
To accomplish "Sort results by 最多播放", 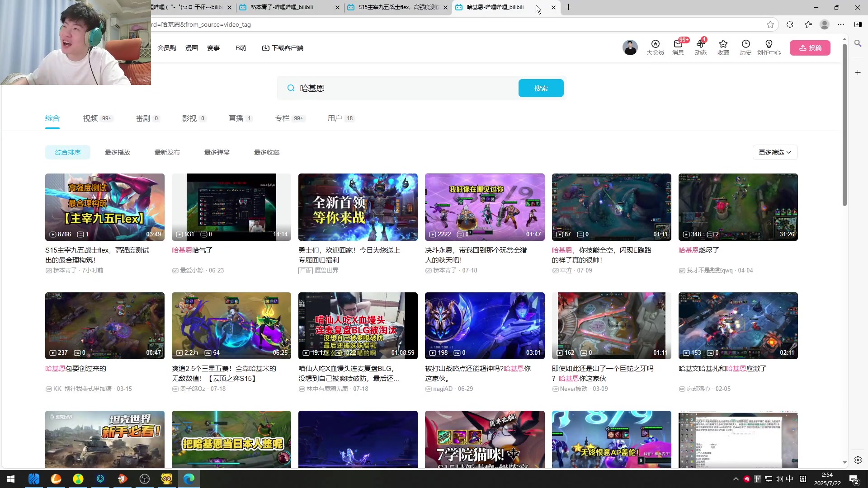I will tap(118, 152).
